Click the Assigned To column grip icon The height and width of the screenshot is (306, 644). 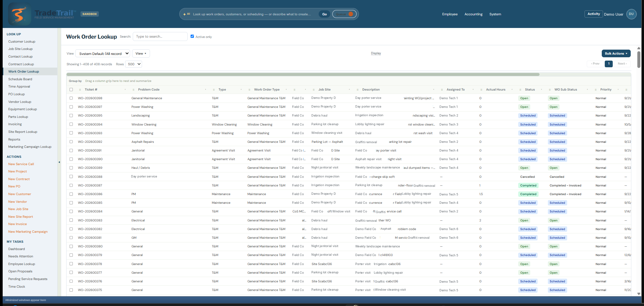442,90
